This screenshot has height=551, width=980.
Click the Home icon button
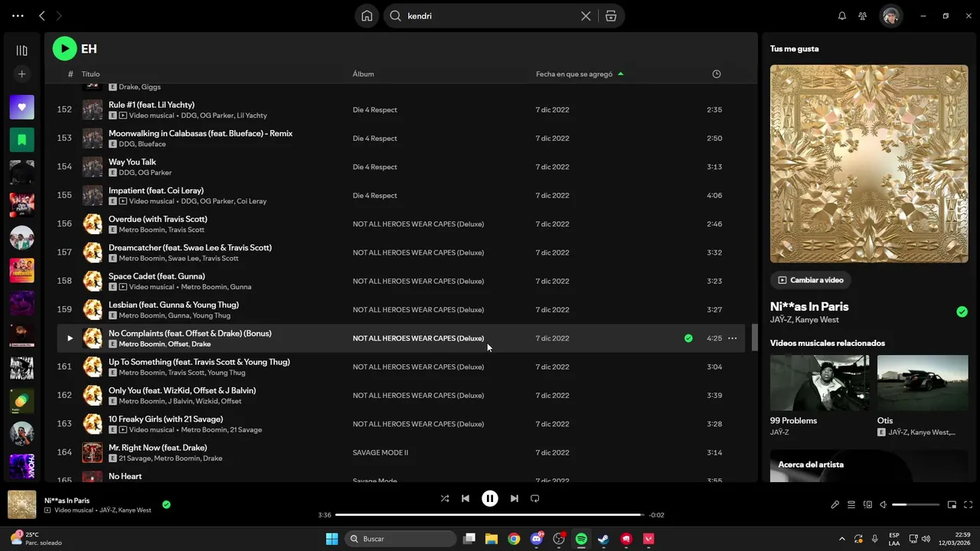tap(367, 15)
